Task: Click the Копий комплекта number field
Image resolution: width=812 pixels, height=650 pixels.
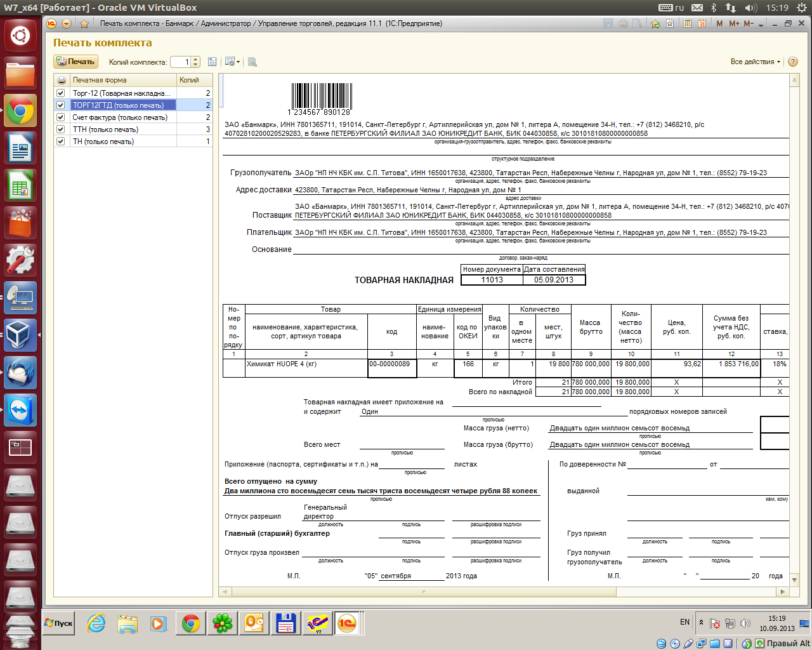Action: (180, 62)
